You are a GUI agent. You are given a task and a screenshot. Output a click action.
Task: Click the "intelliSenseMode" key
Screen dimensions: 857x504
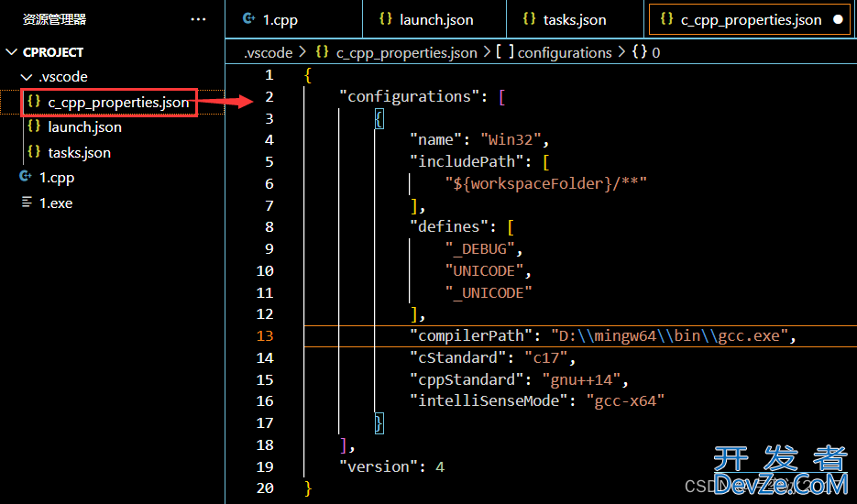489,401
